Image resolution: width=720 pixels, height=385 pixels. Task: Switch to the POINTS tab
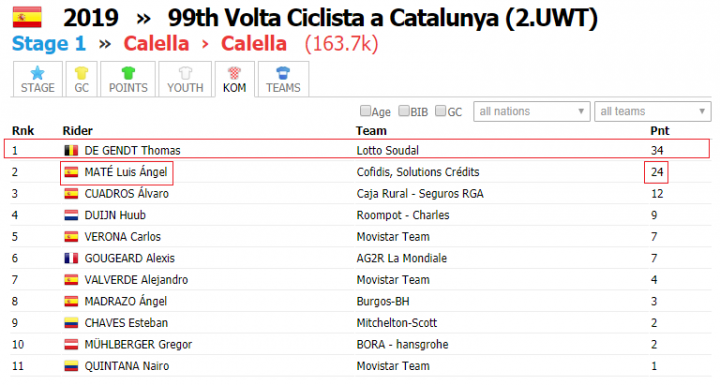tap(128, 79)
